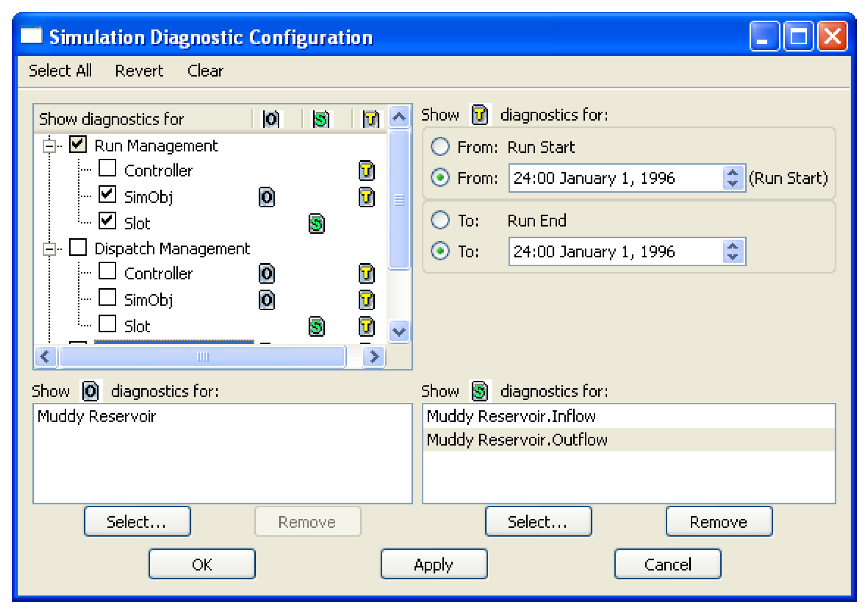Screen dimensions: 868x613
Task: Click the green slot icon in Dispatch Management Slot row
Action: (316, 326)
